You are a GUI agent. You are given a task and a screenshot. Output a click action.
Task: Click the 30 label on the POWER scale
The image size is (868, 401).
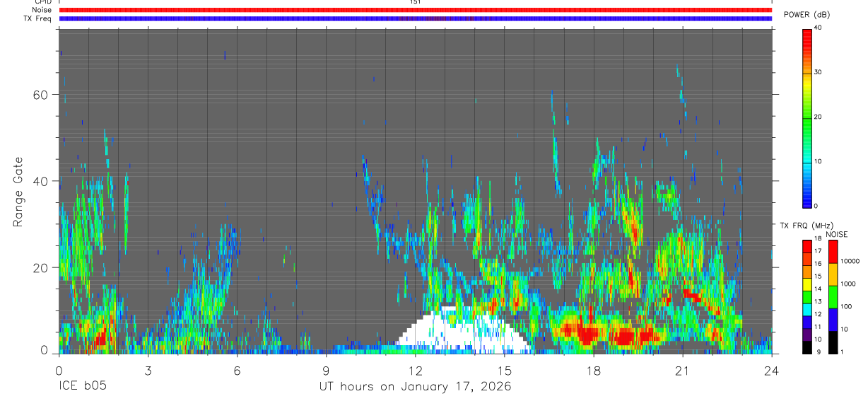[x=819, y=72]
